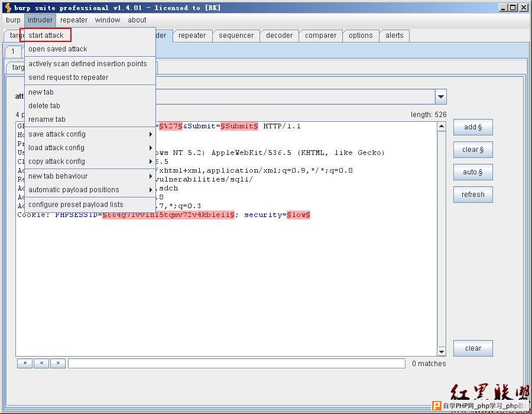Click scrollbar down arrow in request editor
This screenshot has height=414, width=532.
tap(442, 351)
